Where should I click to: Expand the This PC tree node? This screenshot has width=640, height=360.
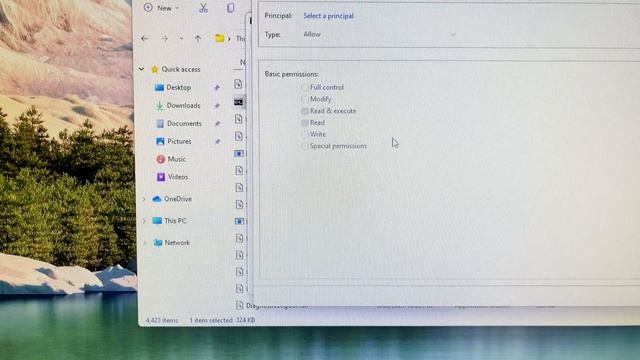coord(144,221)
